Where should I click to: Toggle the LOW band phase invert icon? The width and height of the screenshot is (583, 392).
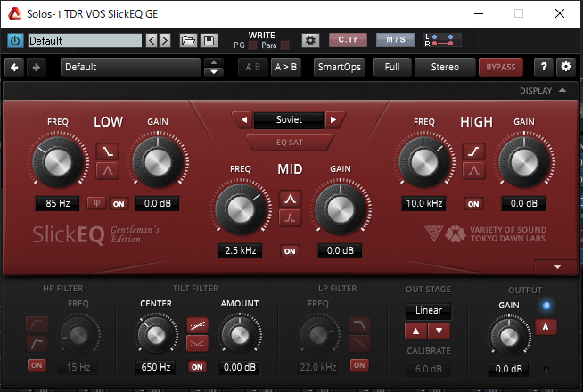coord(96,203)
